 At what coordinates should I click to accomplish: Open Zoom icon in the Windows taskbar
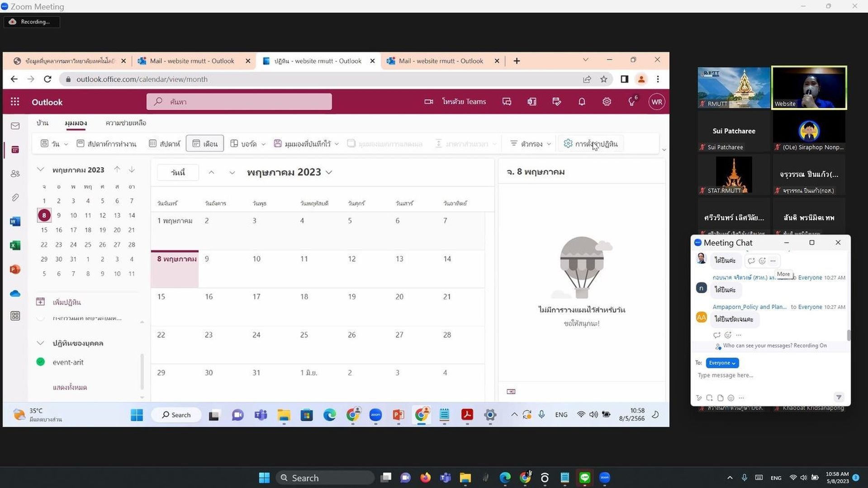click(x=605, y=478)
